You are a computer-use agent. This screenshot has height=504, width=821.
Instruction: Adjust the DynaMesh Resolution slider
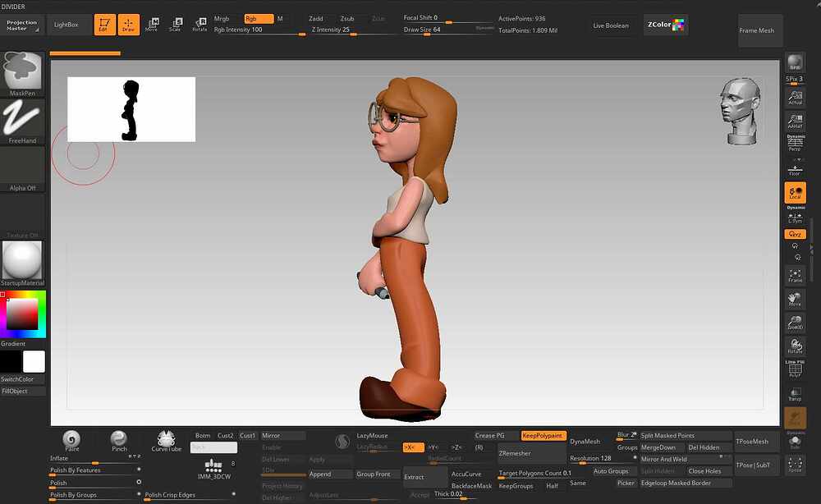[603, 459]
